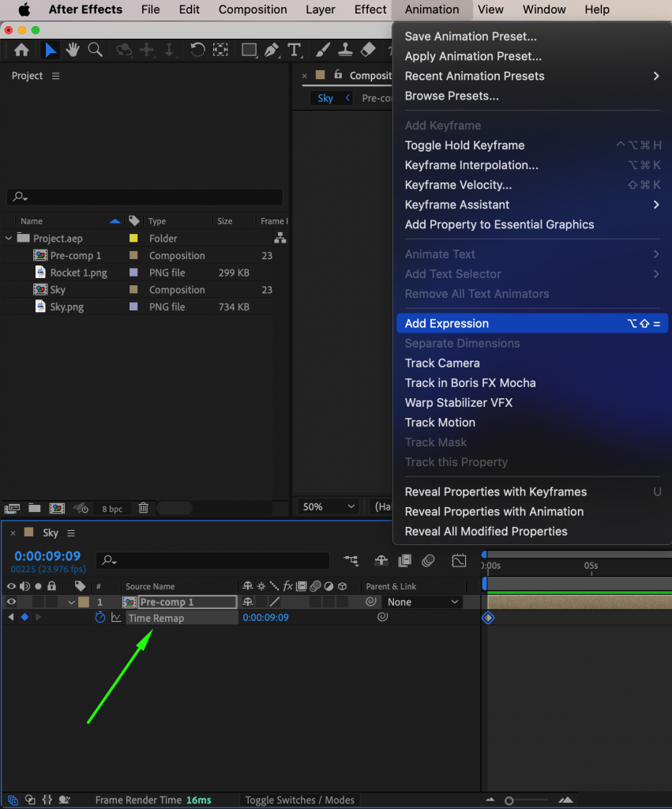Open the 50% magnification dropdown

point(327,506)
